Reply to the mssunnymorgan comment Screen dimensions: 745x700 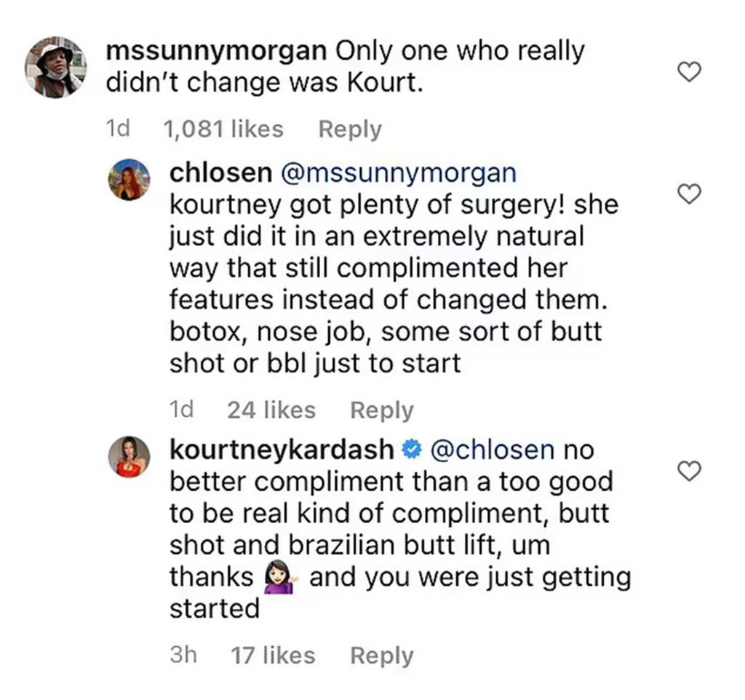click(350, 130)
